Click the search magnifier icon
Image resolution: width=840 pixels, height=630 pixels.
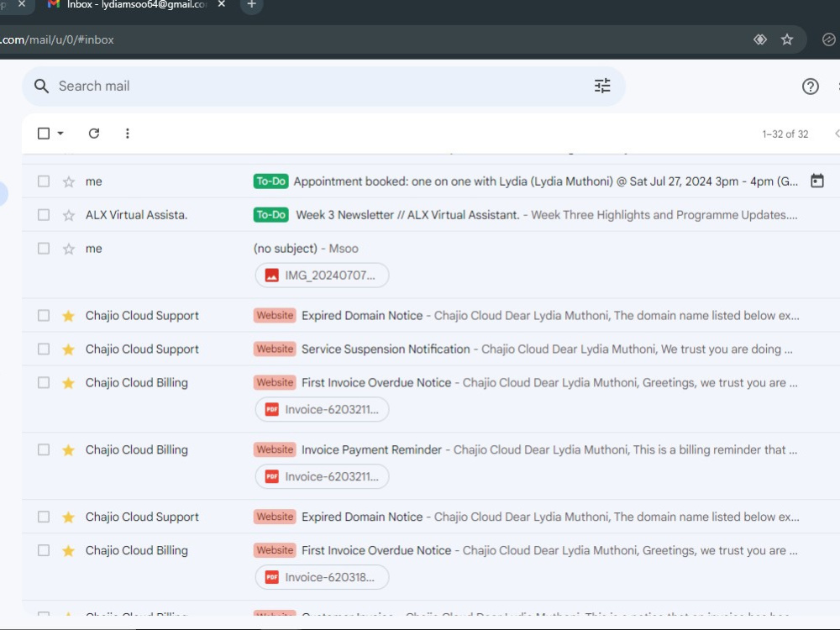click(41, 86)
